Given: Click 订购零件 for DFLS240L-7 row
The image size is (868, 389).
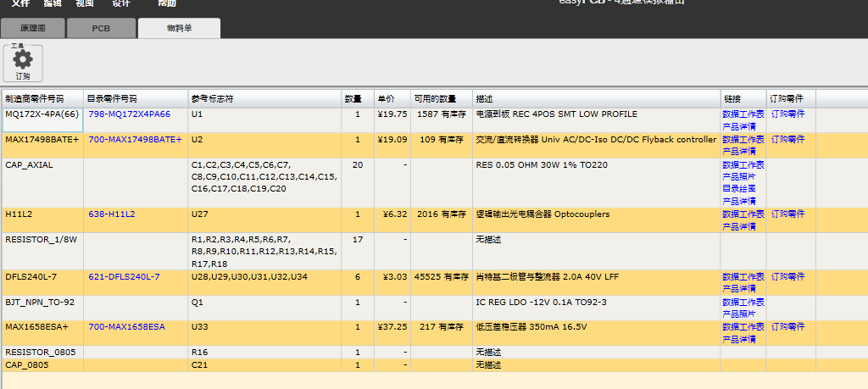Looking at the screenshot, I should pos(787,276).
